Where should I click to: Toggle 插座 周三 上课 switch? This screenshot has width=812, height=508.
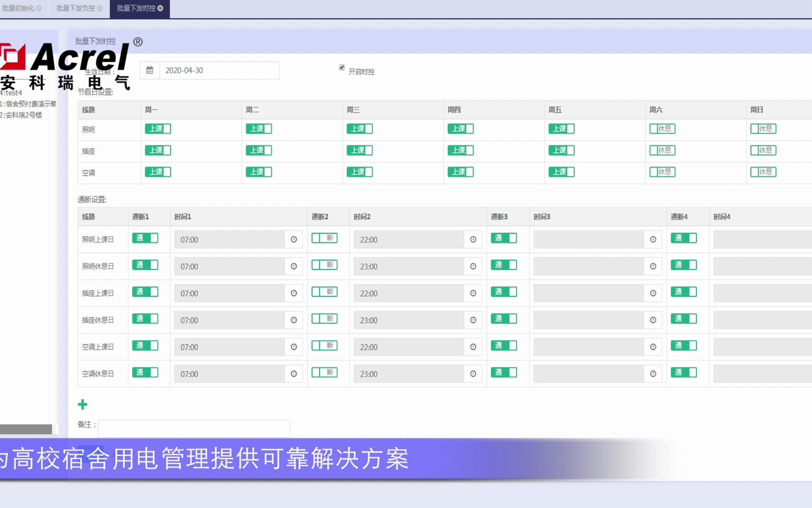click(x=359, y=150)
